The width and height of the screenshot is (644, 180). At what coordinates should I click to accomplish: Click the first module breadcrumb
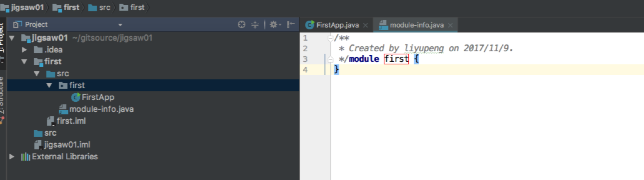(x=66, y=7)
